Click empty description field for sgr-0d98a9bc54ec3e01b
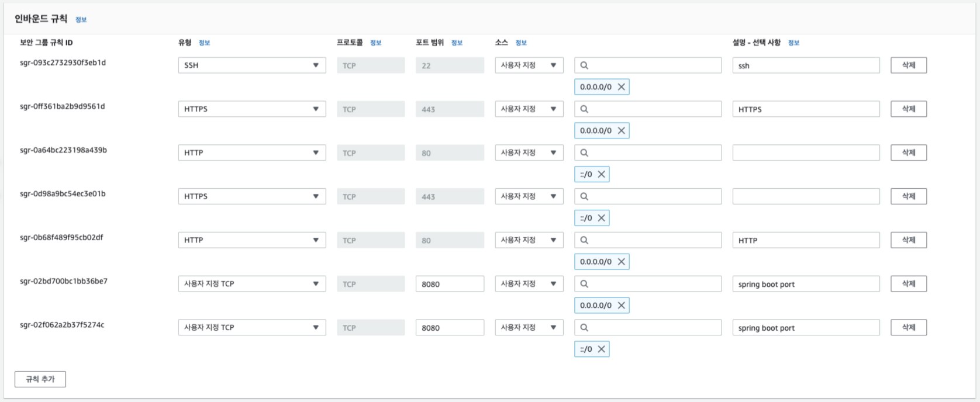Image resolution: width=980 pixels, height=402 pixels. (806, 196)
